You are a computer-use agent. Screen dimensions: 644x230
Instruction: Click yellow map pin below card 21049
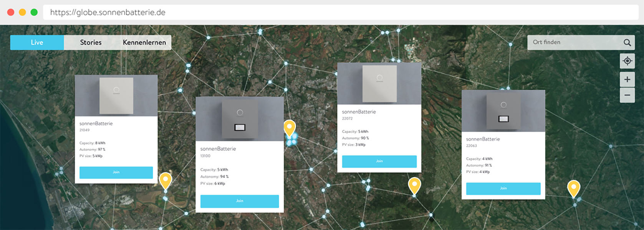(166, 180)
